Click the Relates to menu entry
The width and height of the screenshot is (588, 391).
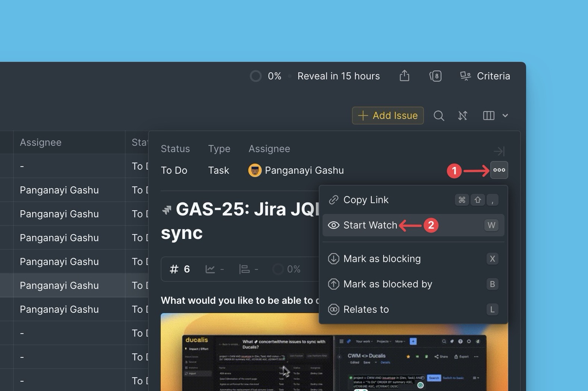(x=366, y=309)
